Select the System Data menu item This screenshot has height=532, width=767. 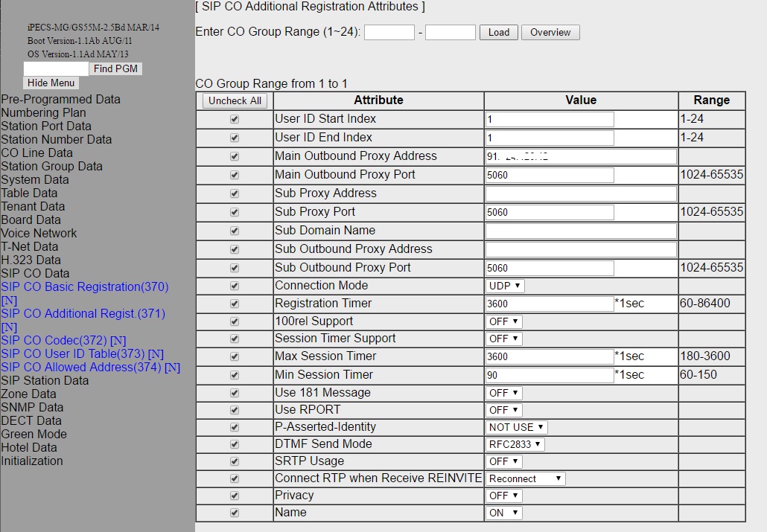35,179
